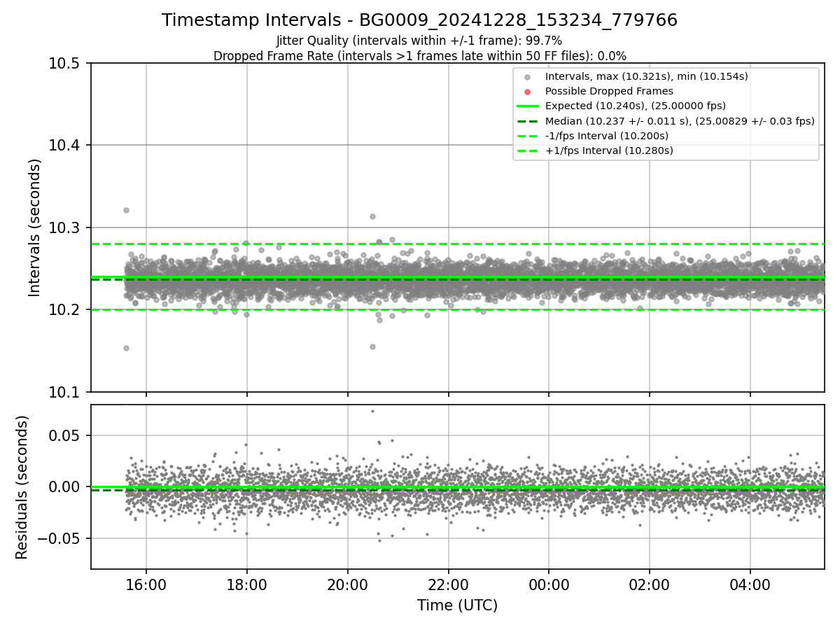Click the topmost residual outlier above 0.05
The image size is (840, 630).
click(372, 411)
